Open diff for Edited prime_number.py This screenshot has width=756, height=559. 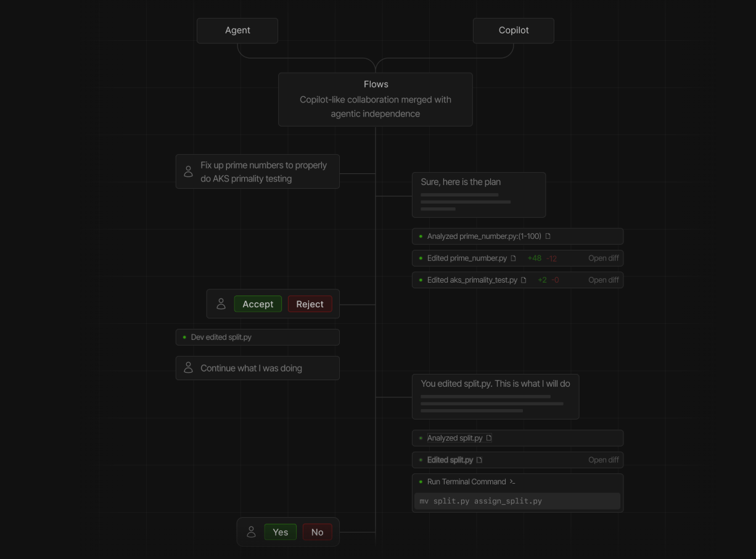603,259
